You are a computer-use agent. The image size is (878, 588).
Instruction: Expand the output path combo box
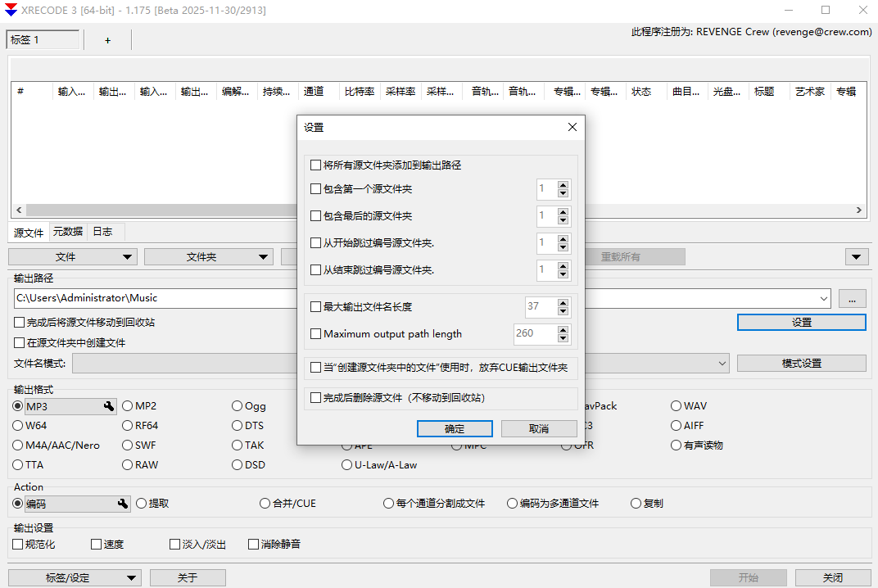point(825,298)
